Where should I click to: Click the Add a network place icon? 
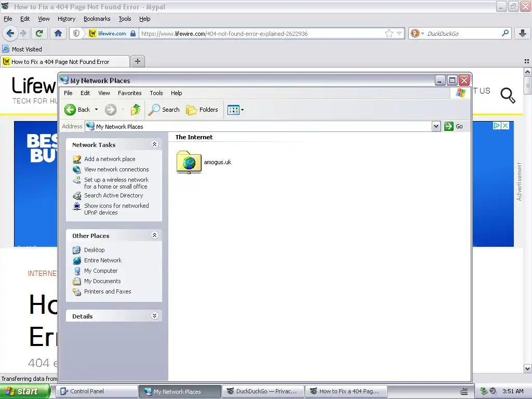(x=77, y=159)
